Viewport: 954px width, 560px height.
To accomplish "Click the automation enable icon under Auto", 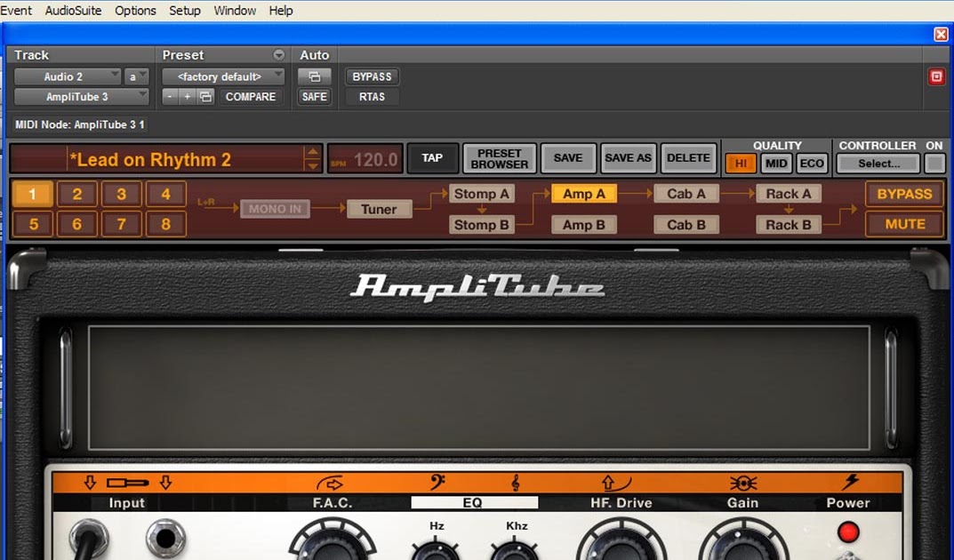I will coord(315,76).
